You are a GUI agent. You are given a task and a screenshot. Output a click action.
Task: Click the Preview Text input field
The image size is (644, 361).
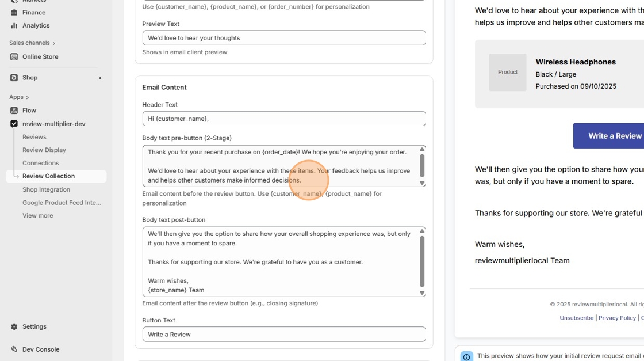point(284,38)
